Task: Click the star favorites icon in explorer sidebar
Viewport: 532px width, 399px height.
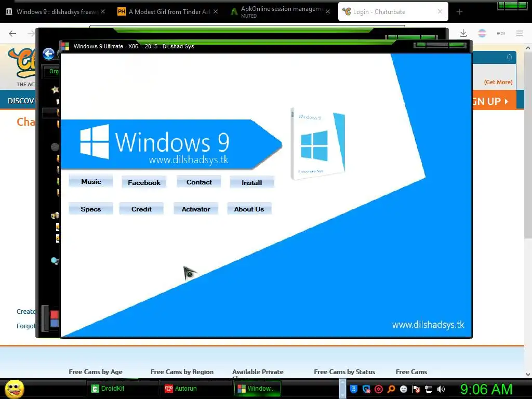Action: coord(55,89)
